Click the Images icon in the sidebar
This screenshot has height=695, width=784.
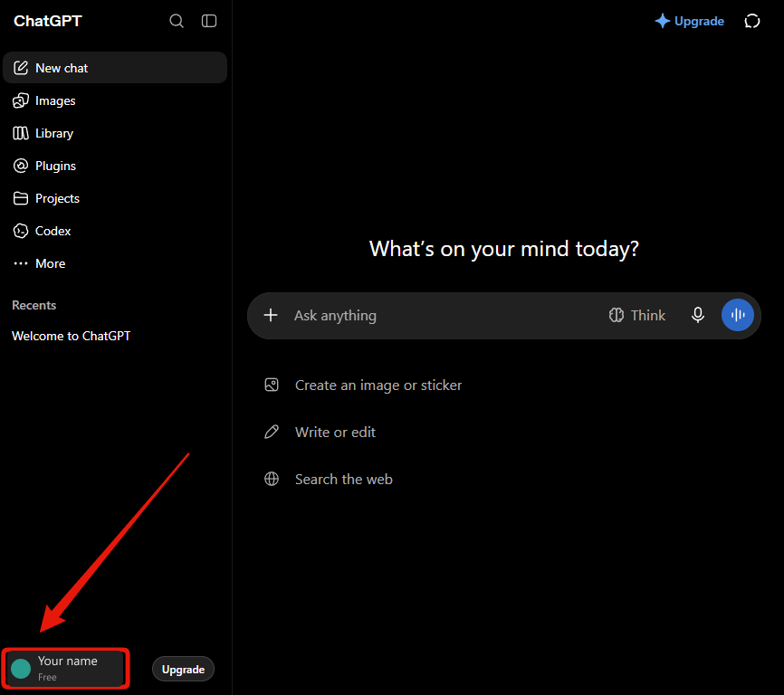[x=21, y=100]
